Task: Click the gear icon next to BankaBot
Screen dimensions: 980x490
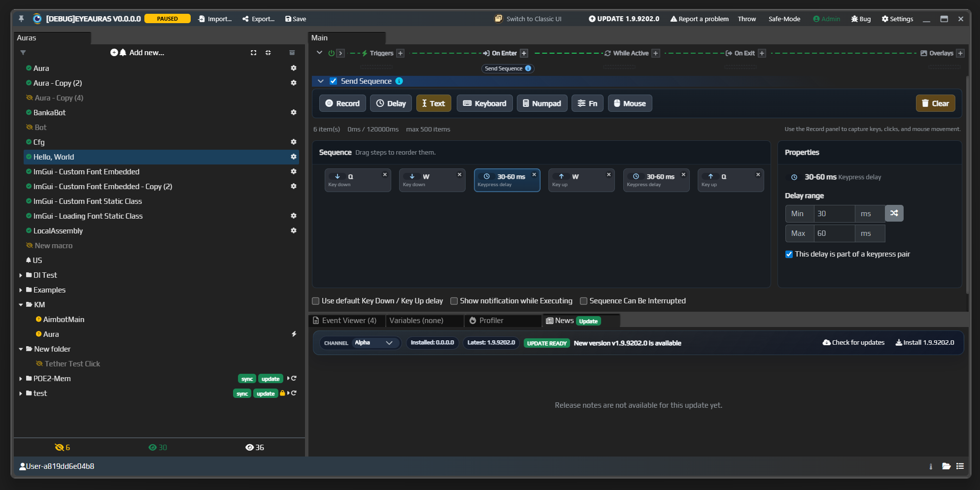Action: pyautogui.click(x=294, y=112)
